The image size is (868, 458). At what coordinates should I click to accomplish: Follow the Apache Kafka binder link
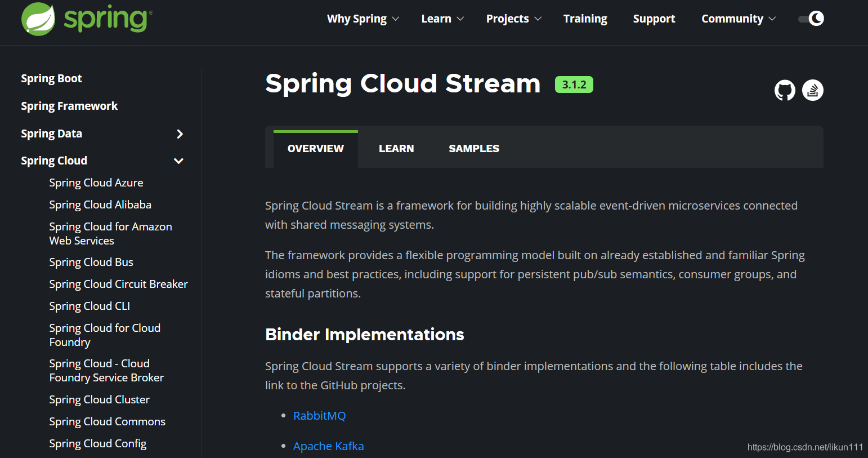pyautogui.click(x=329, y=446)
